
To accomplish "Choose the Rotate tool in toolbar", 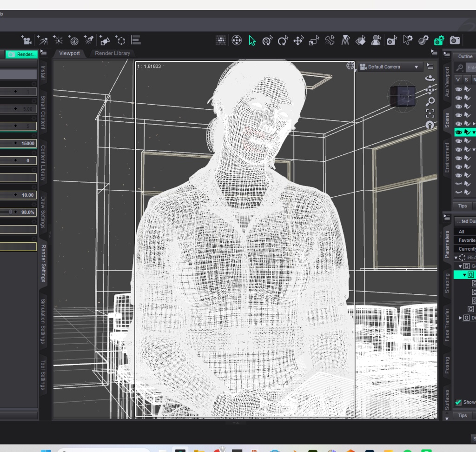I will [283, 40].
